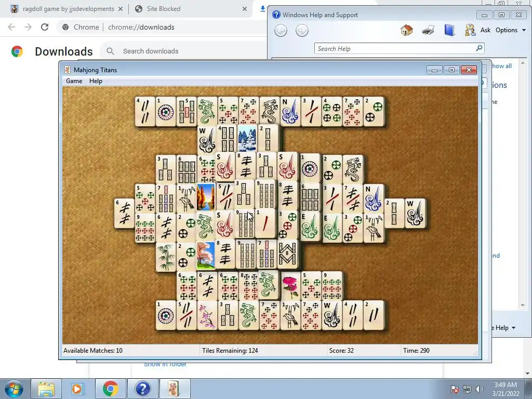
Task: Select the green bamboo plant flower tile
Action: [166, 257]
